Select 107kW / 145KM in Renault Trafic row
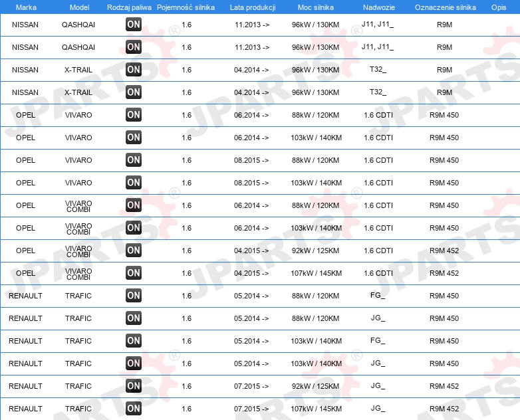Image resolution: width=520 pixels, height=420 pixels. tap(316, 409)
